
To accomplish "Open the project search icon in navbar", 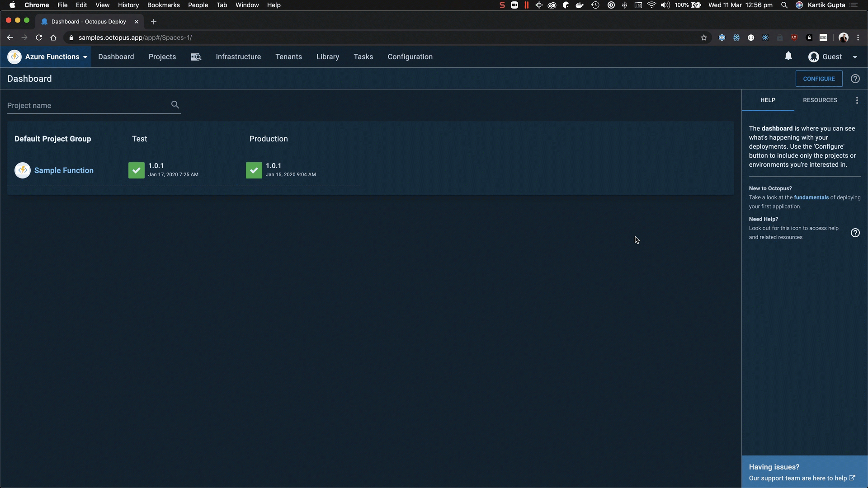I will click(196, 57).
